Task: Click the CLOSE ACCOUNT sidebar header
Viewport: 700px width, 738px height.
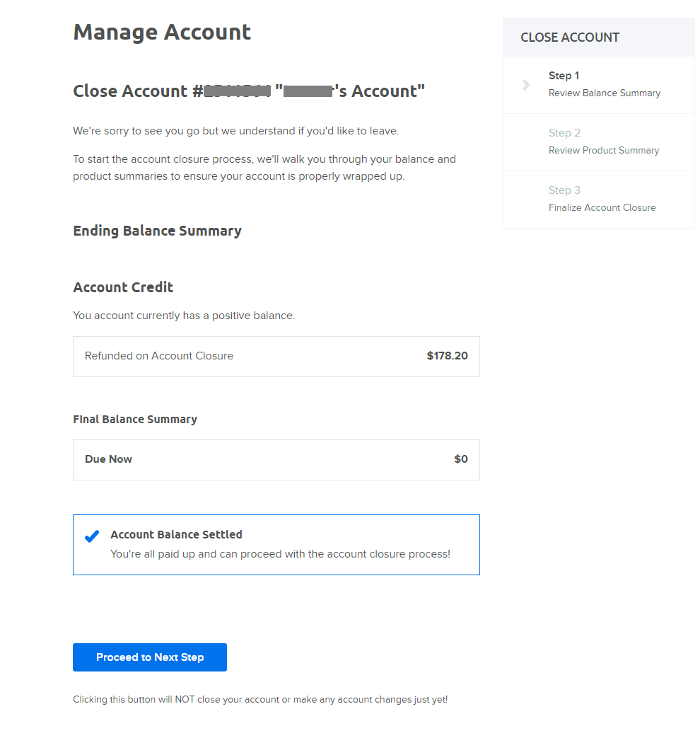Action: [x=570, y=38]
